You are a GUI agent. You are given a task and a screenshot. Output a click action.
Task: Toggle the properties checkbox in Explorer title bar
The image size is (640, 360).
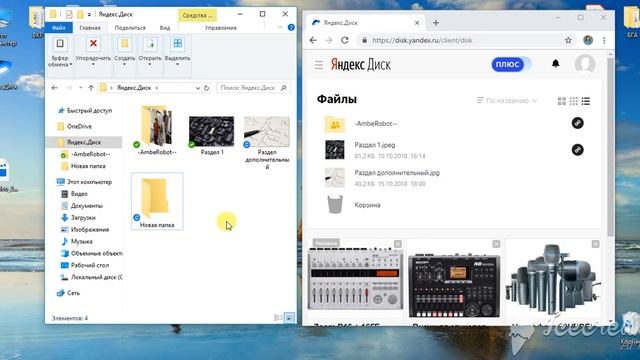[x=69, y=14]
